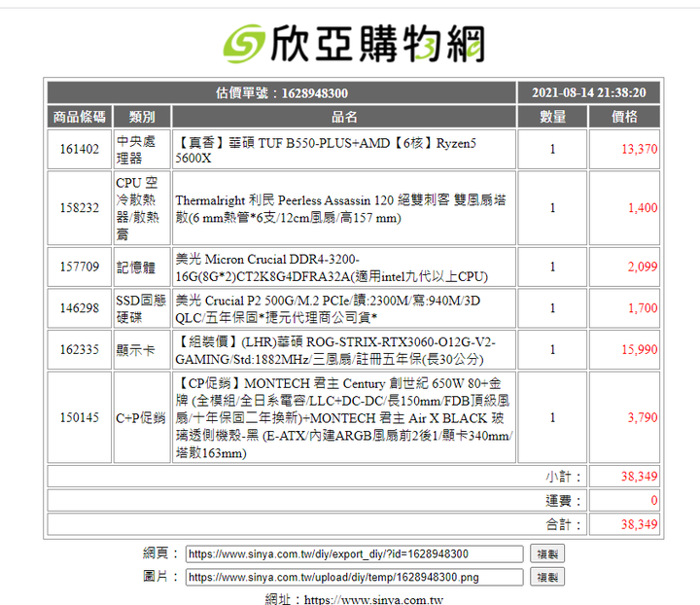
Task: Click the price 13,370
Action: pos(640,149)
